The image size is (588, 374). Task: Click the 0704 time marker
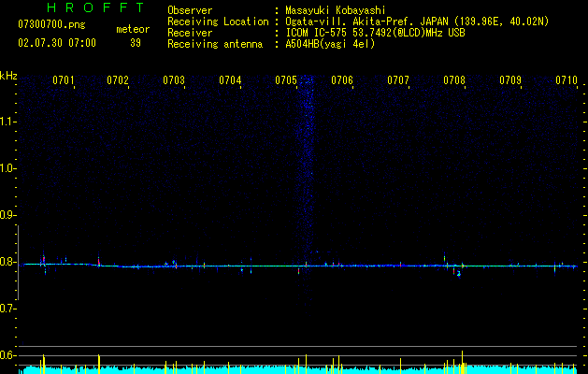[230, 80]
